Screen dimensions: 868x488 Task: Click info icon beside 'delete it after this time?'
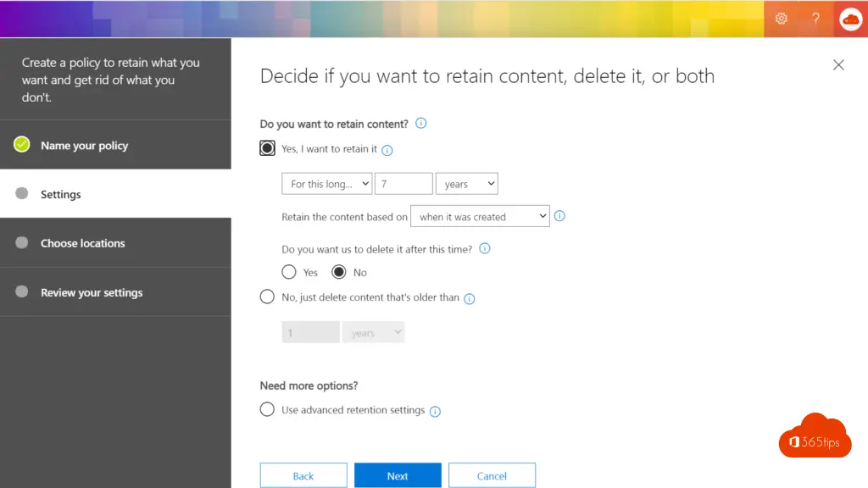click(485, 249)
